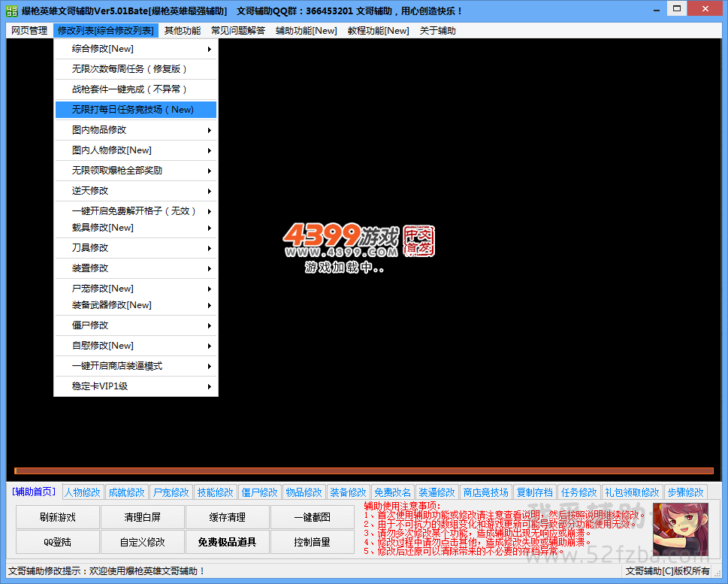Expand the 装置修改 submenu
Viewport: 728px width, 584px height.
pos(136,268)
